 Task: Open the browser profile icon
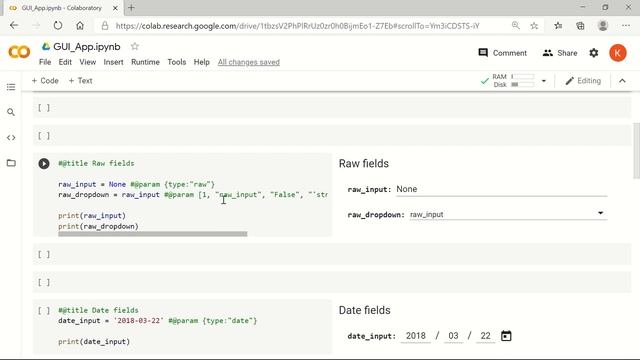(603, 26)
